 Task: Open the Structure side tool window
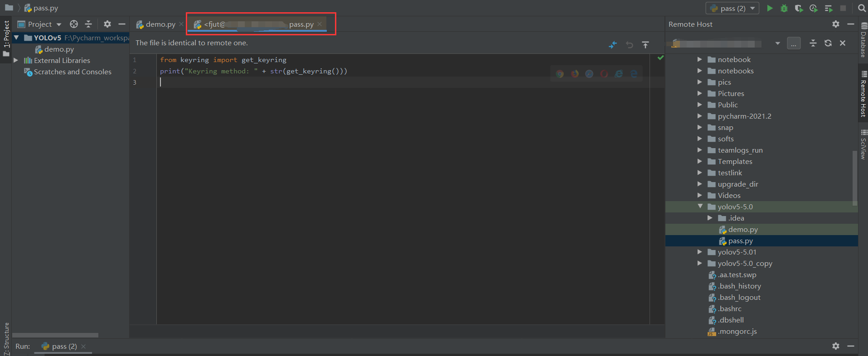point(6,338)
